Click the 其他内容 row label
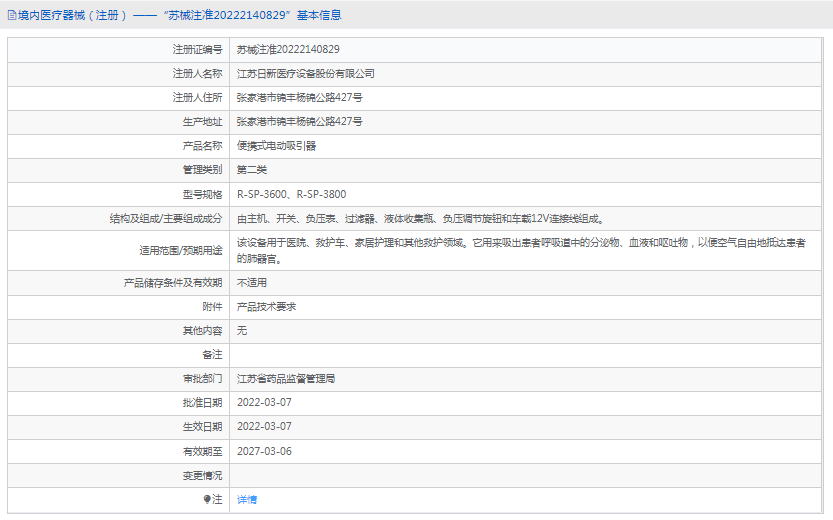Image resolution: width=833 pixels, height=520 pixels. pos(202,330)
